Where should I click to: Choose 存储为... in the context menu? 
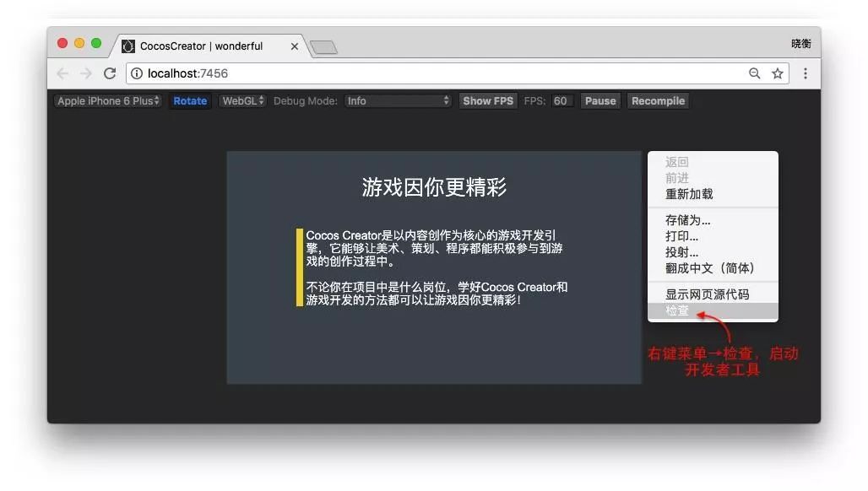click(713, 220)
